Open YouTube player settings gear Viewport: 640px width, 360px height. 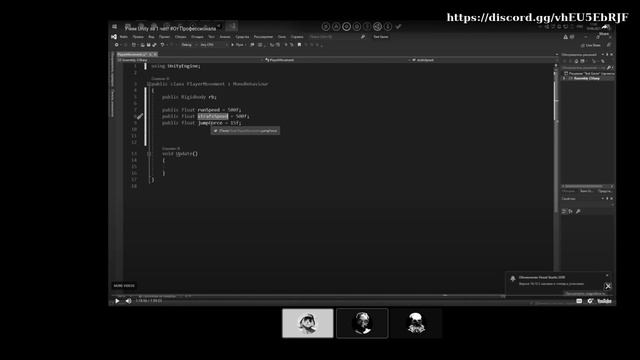point(590,301)
